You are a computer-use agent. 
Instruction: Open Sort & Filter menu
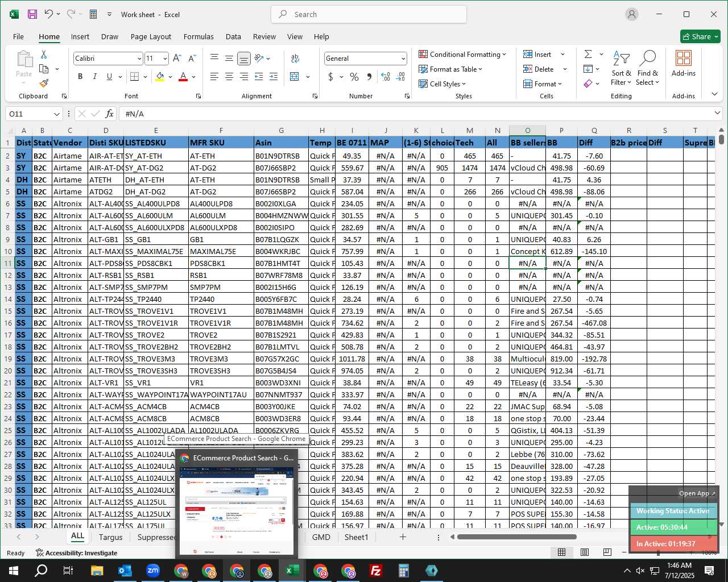pos(621,68)
